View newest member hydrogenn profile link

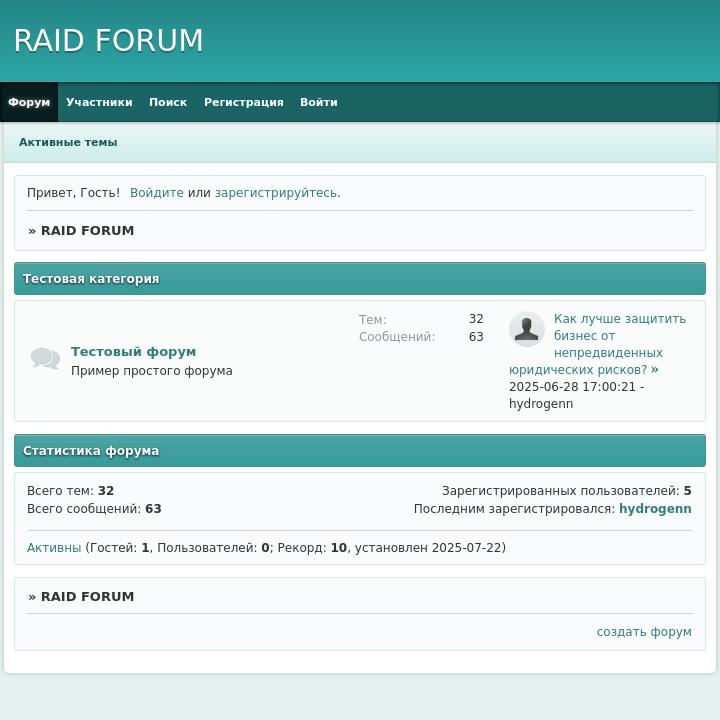coord(654,509)
